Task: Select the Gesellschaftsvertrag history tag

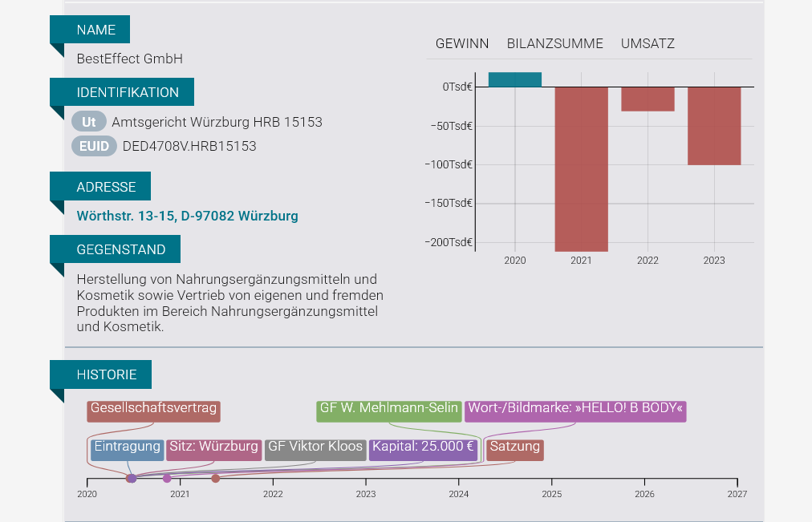Action: (153, 411)
